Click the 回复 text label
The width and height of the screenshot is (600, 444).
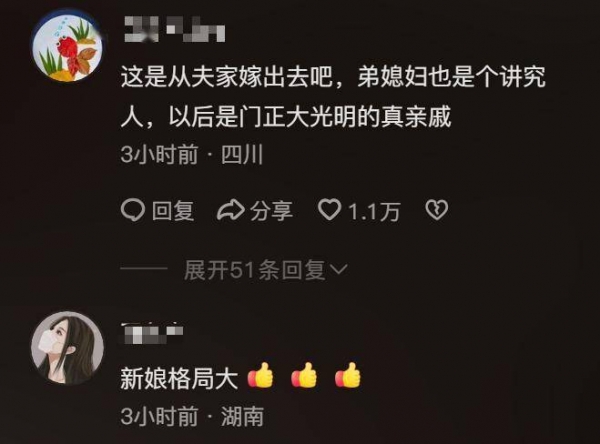[x=173, y=211]
